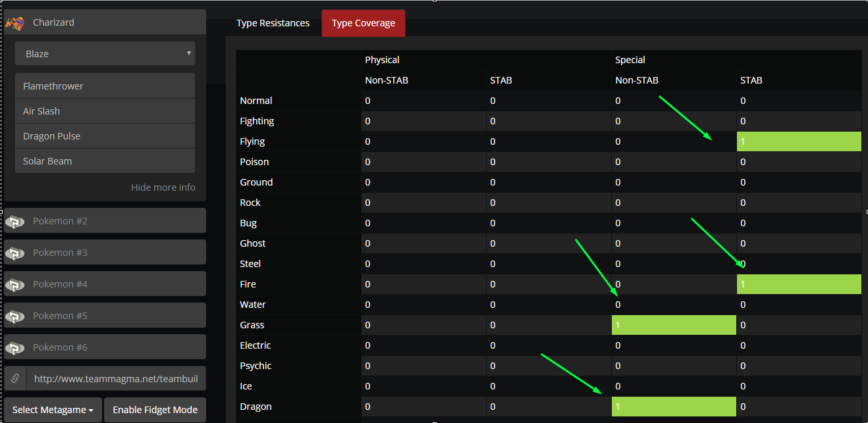The width and height of the screenshot is (868, 423).
Task: Select the Flamethrower move slot
Action: coord(105,86)
